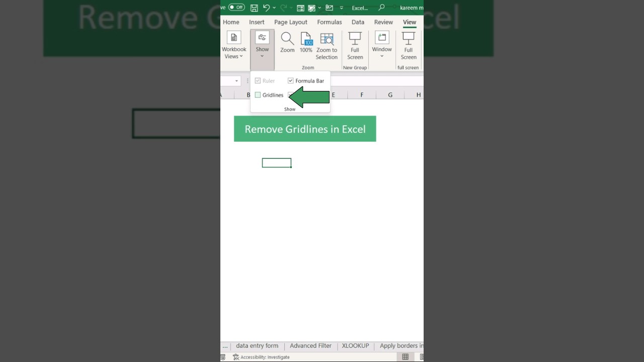This screenshot has height=362, width=644.
Task: Click Full Screen in full screen group
Action: [x=409, y=46]
